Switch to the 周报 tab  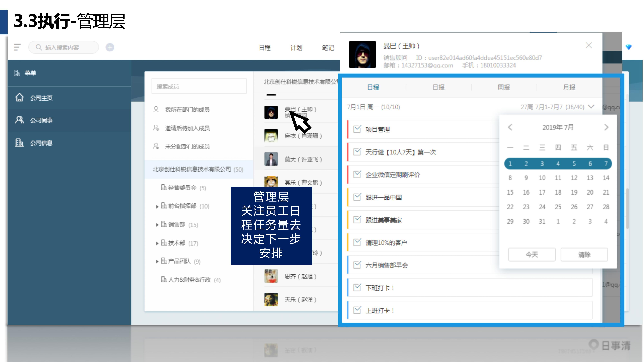pos(504,87)
